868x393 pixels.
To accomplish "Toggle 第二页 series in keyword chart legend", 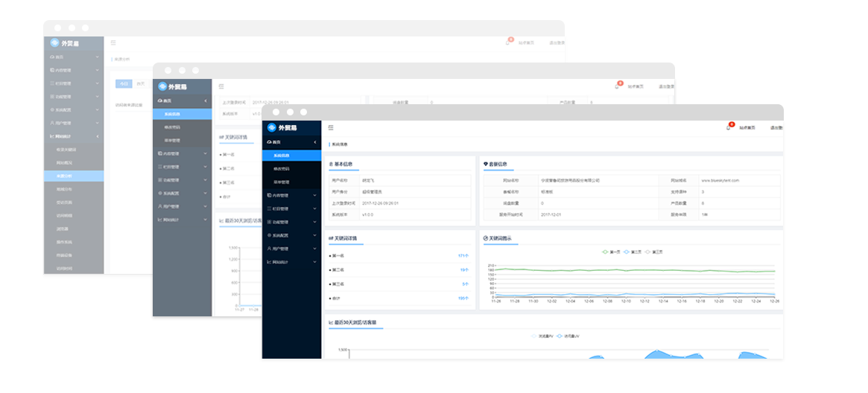I will click(633, 252).
